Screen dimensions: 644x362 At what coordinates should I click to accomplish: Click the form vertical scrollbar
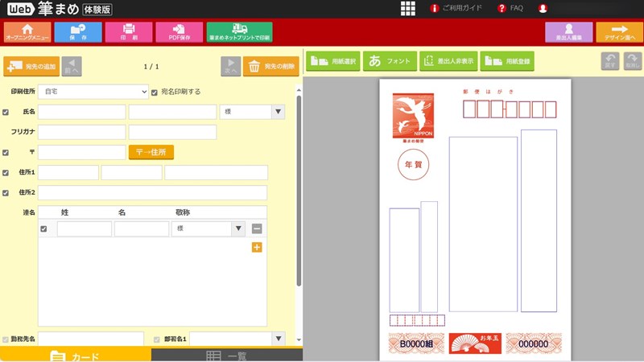click(299, 191)
